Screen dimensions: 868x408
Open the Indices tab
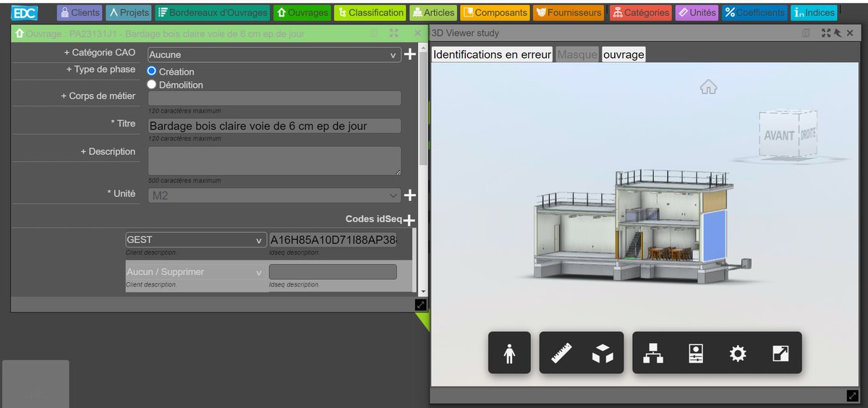point(814,12)
